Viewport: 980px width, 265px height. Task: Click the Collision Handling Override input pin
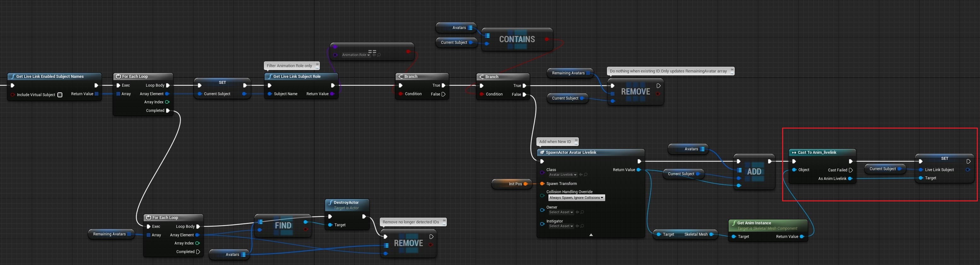click(x=542, y=195)
